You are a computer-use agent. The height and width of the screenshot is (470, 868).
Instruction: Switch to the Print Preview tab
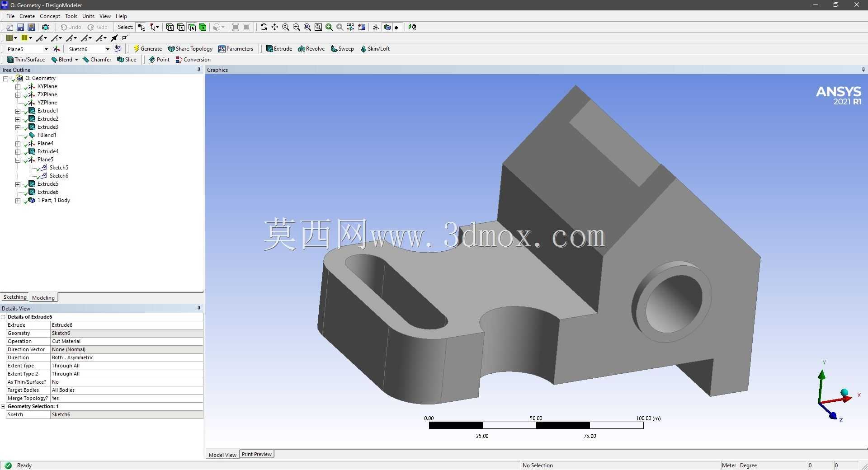pos(257,454)
